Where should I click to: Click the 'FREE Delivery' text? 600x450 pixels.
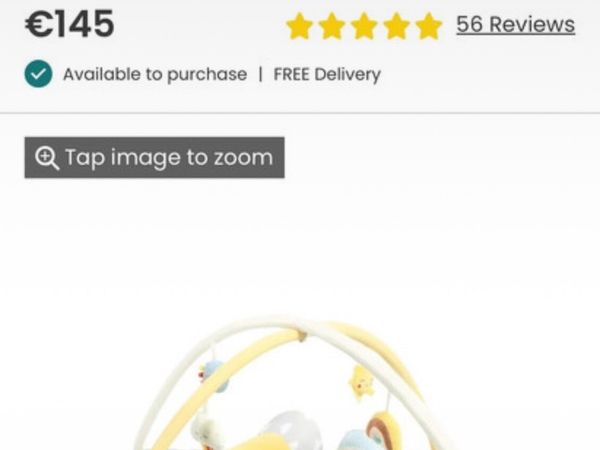coord(327,74)
